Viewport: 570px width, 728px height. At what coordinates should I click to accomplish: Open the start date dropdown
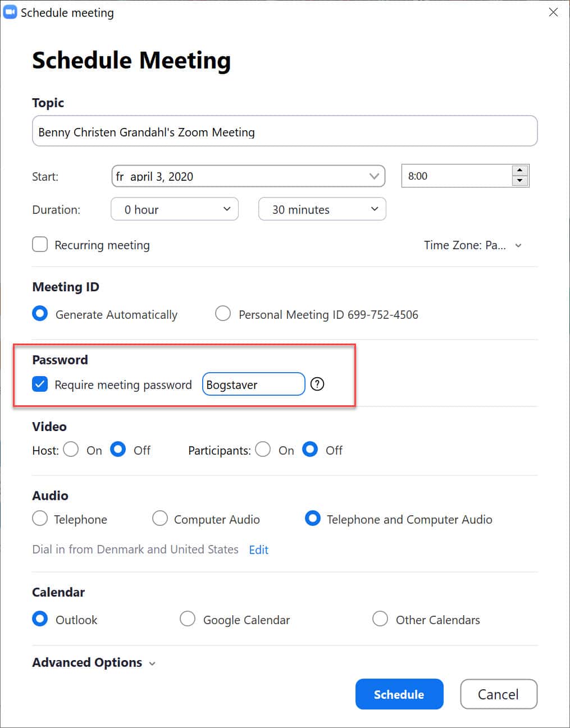(x=374, y=176)
